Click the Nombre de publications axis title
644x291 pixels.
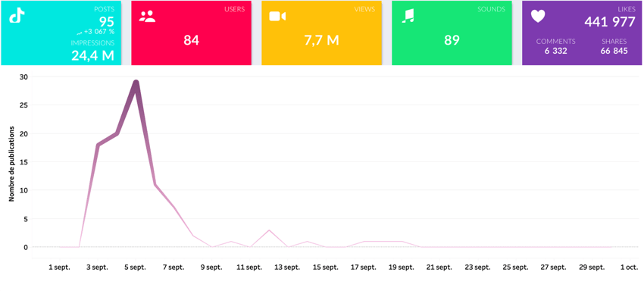pyautogui.click(x=11, y=164)
